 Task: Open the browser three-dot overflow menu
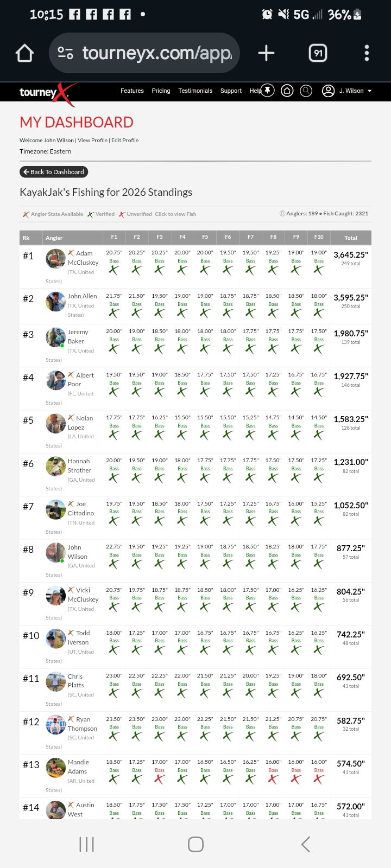[x=367, y=53]
